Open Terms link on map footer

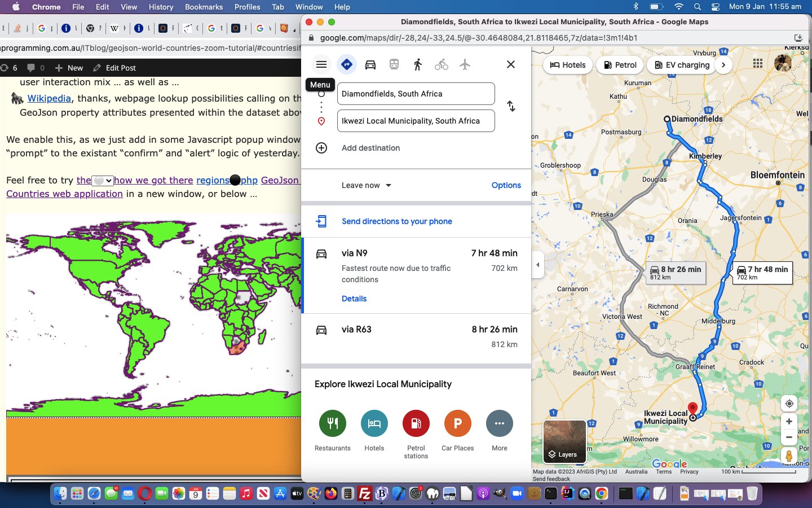pos(664,471)
